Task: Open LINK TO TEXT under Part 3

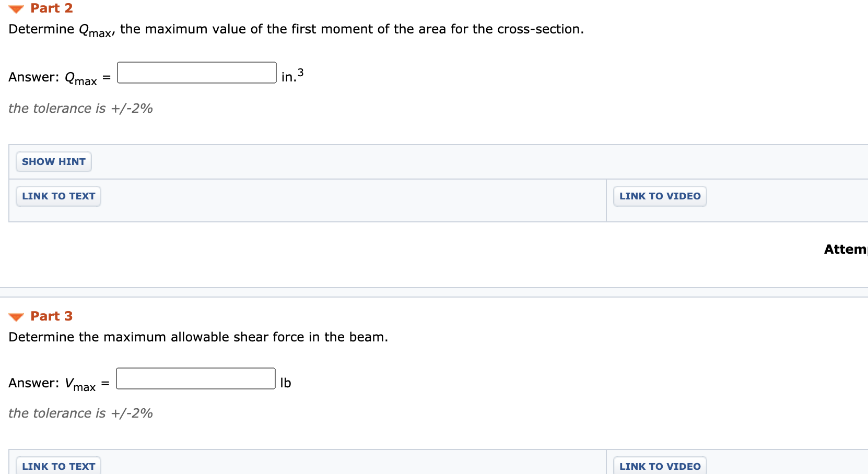Action: [x=58, y=466]
